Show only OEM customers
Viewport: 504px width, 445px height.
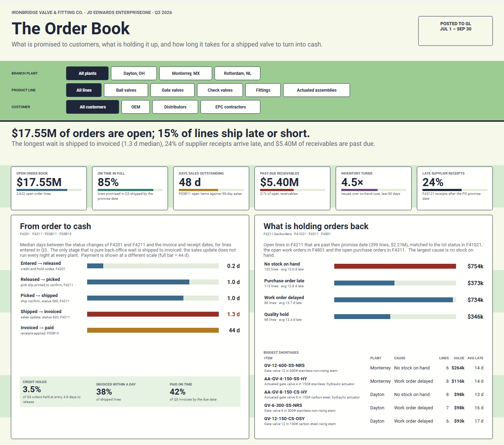[135, 107]
